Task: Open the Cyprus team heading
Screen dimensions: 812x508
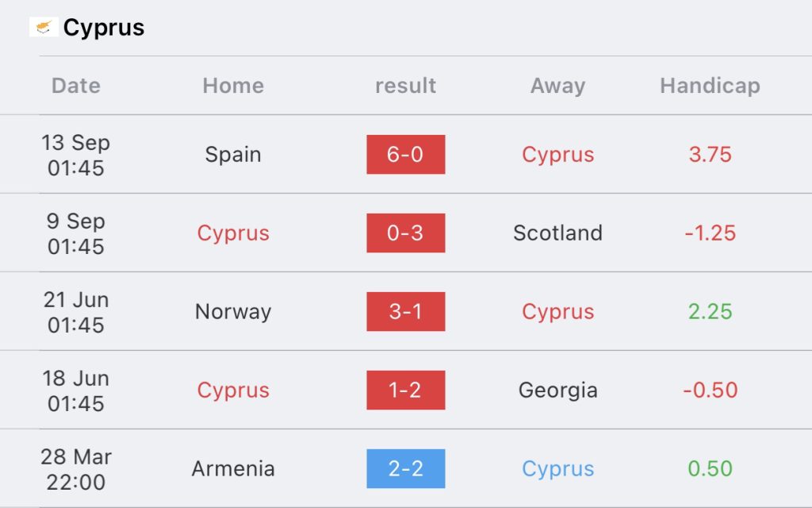Action: [104, 28]
